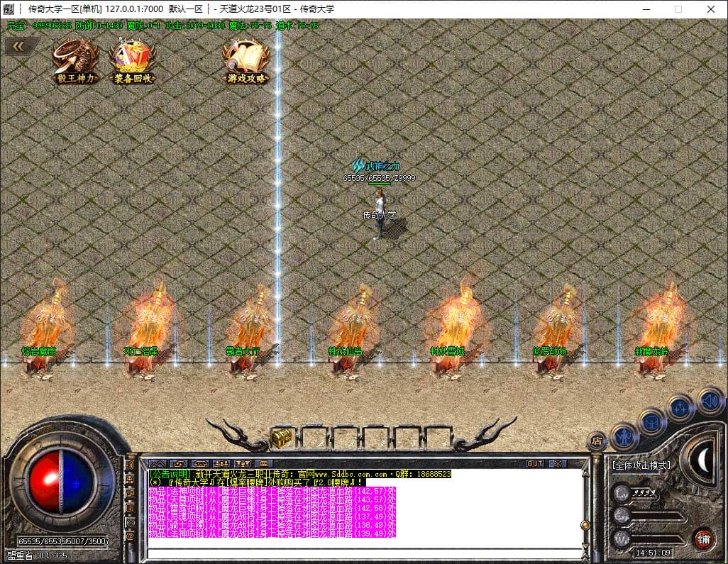Click the 14:51:09 clock display
Viewport: 728px width, 564px height.
click(x=653, y=553)
